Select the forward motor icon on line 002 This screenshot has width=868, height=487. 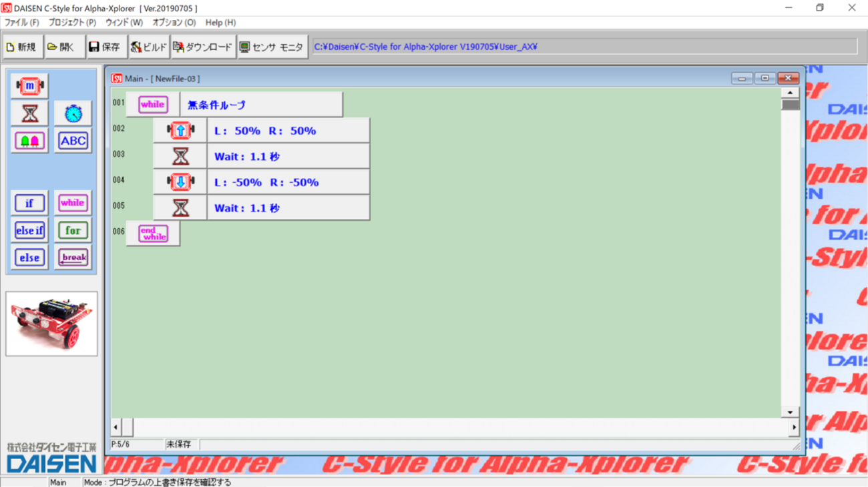[180, 130]
